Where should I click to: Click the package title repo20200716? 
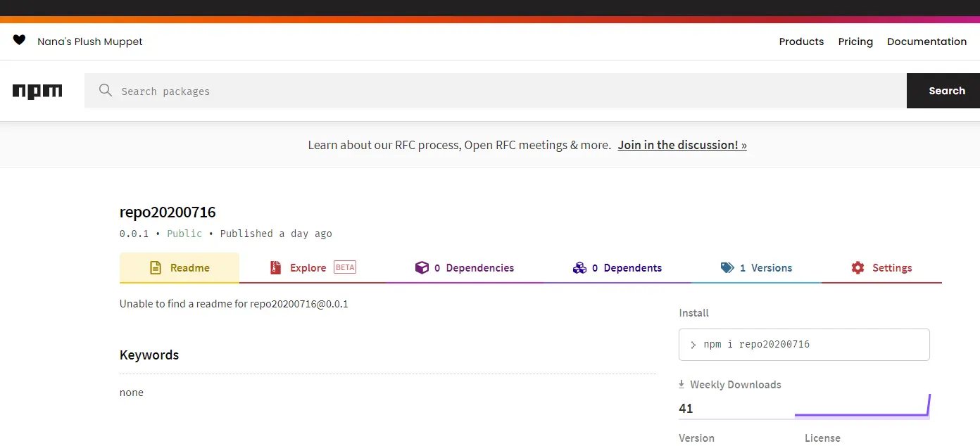click(168, 212)
